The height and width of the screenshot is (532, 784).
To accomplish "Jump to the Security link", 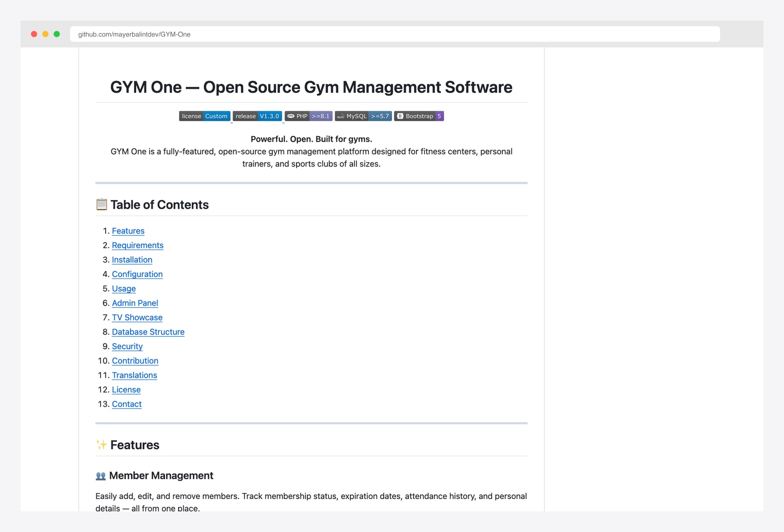I will [x=127, y=346].
